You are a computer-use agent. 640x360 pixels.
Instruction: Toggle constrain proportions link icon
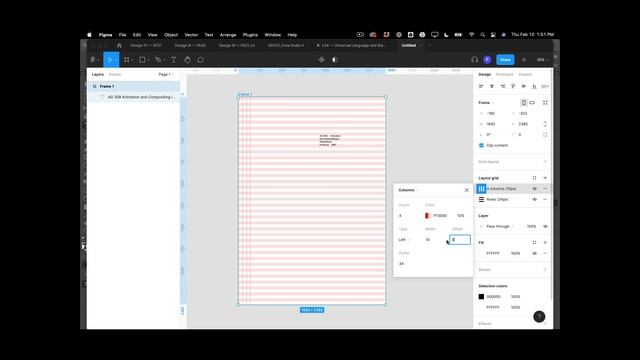[x=545, y=124]
